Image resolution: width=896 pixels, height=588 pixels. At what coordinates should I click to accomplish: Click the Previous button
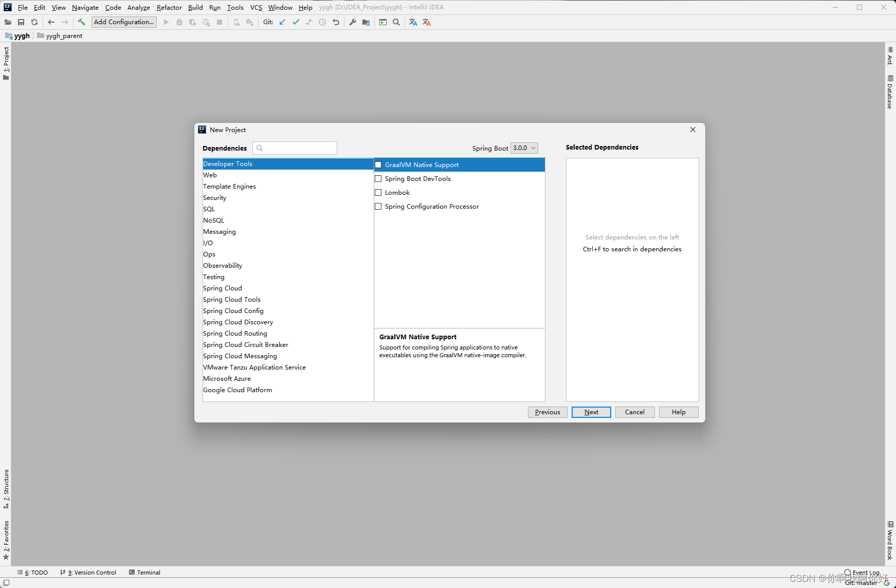[x=547, y=412]
